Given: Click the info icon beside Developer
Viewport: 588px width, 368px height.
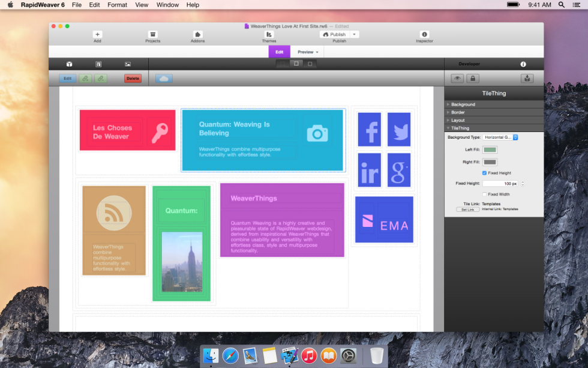Looking at the screenshot, I should pos(523,64).
